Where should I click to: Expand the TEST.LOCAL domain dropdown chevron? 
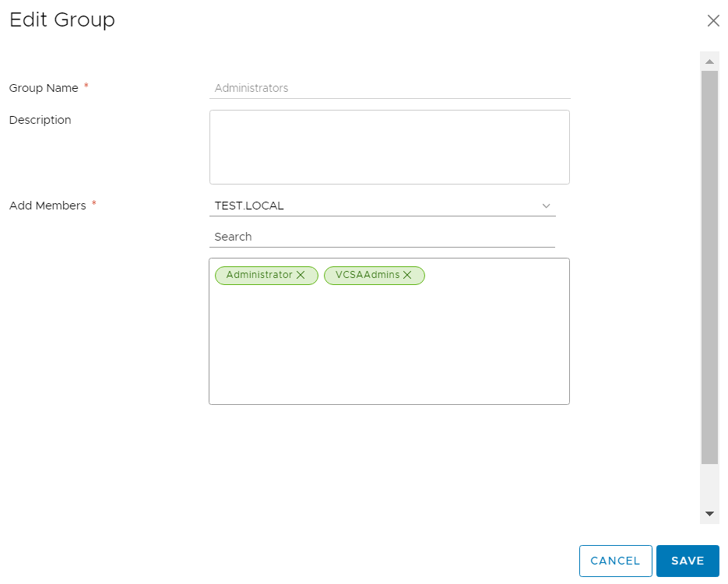click(546, 206)
